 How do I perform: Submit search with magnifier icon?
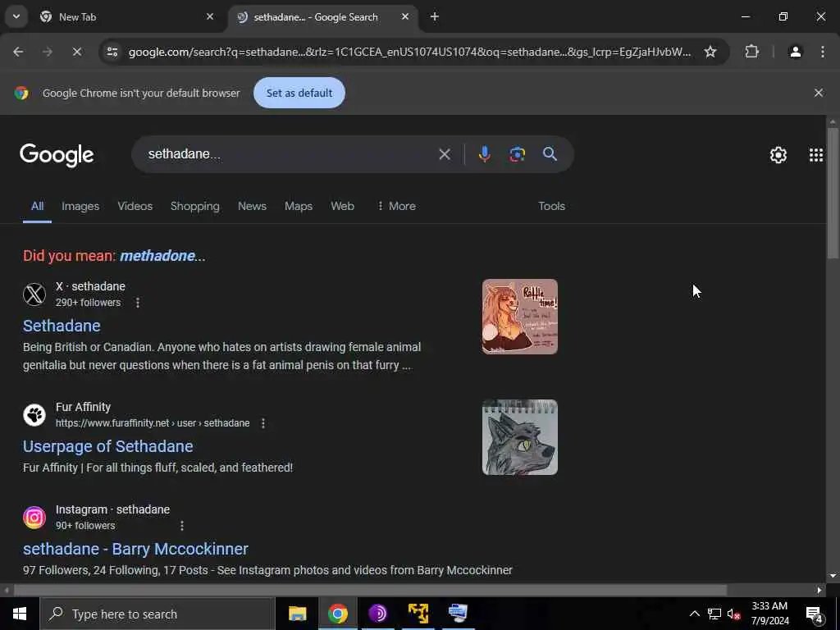pos(550,154)
